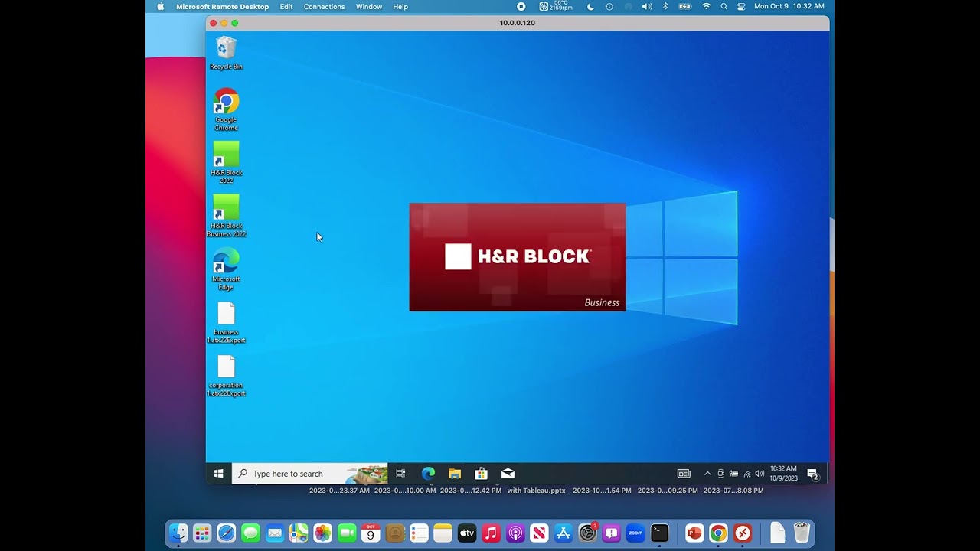Open News in the Dock

coord(539,533)
